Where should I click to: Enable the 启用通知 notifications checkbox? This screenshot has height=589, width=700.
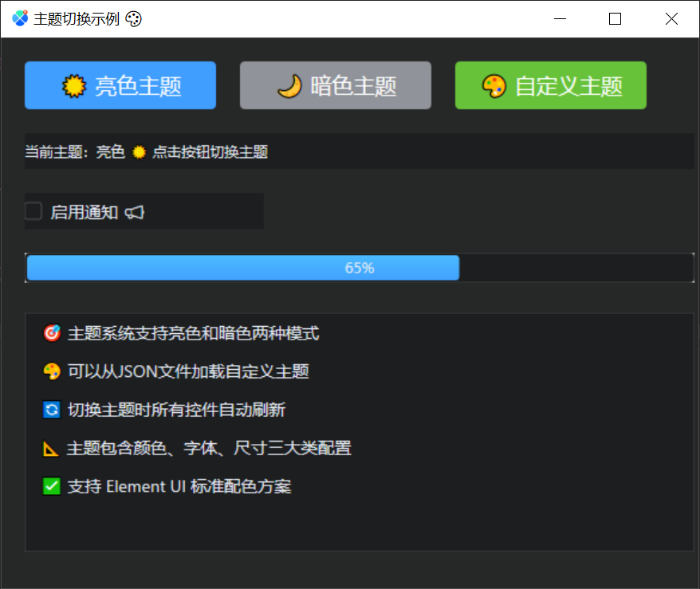[33, 210]
